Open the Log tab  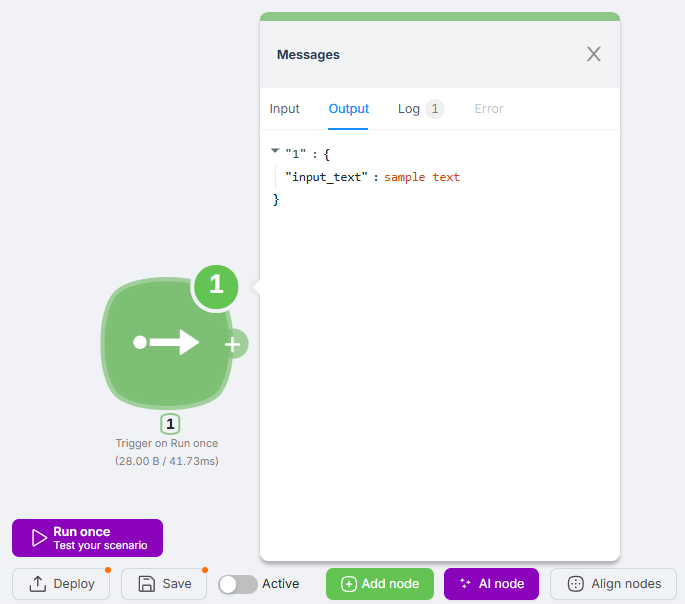point(409,109)
